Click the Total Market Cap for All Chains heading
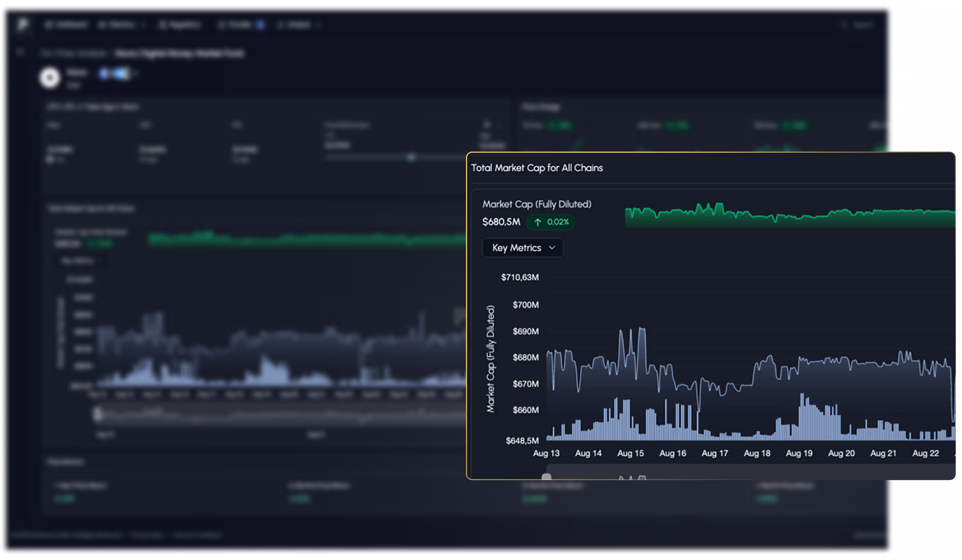The width and height of the screenshot is (962, 560). [x=537, y=168]
